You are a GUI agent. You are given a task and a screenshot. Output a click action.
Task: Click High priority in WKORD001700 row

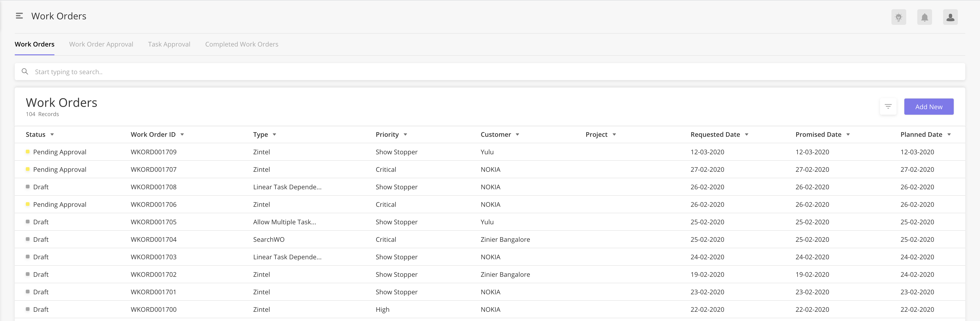382,309
